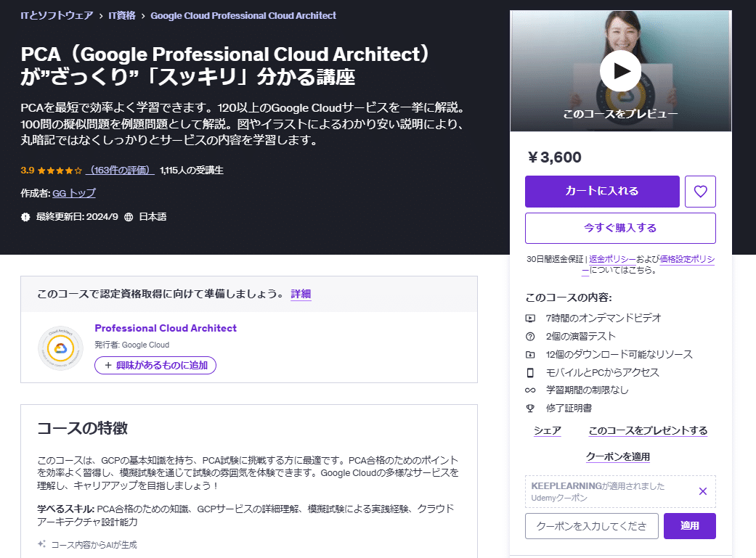This screenshot has width=756, height=558.
Task: Click the downloadable resources folder icon
Action: [530, 355]
